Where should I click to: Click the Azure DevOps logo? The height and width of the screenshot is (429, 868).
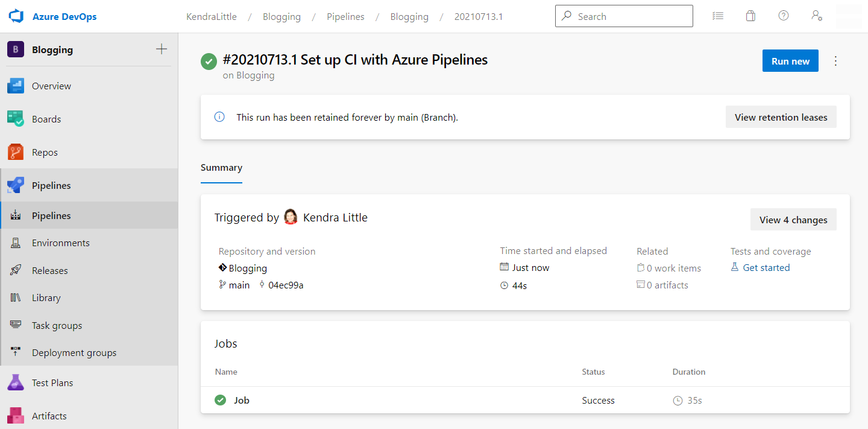point(16,16)
